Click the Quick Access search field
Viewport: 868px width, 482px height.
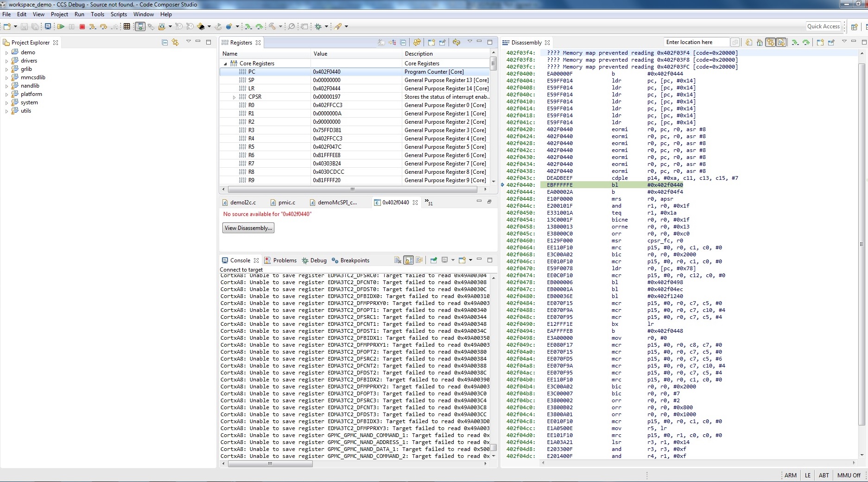point(824,26)
